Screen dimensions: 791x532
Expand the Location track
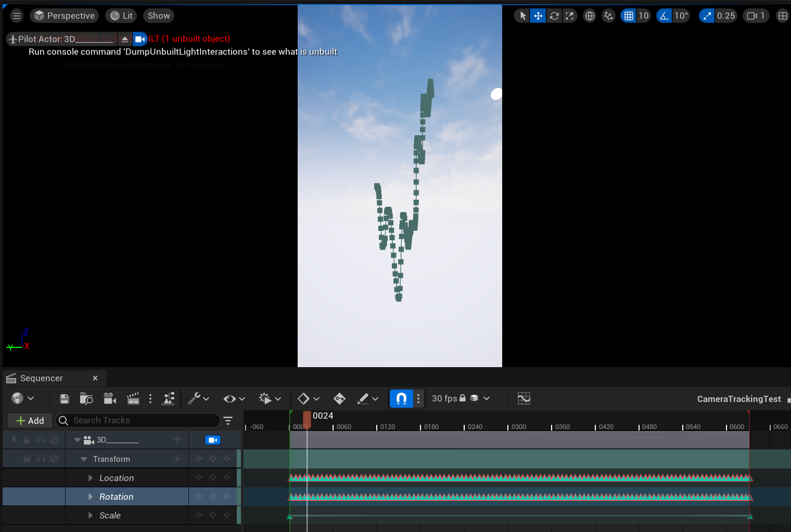click(x=91, y=477)
